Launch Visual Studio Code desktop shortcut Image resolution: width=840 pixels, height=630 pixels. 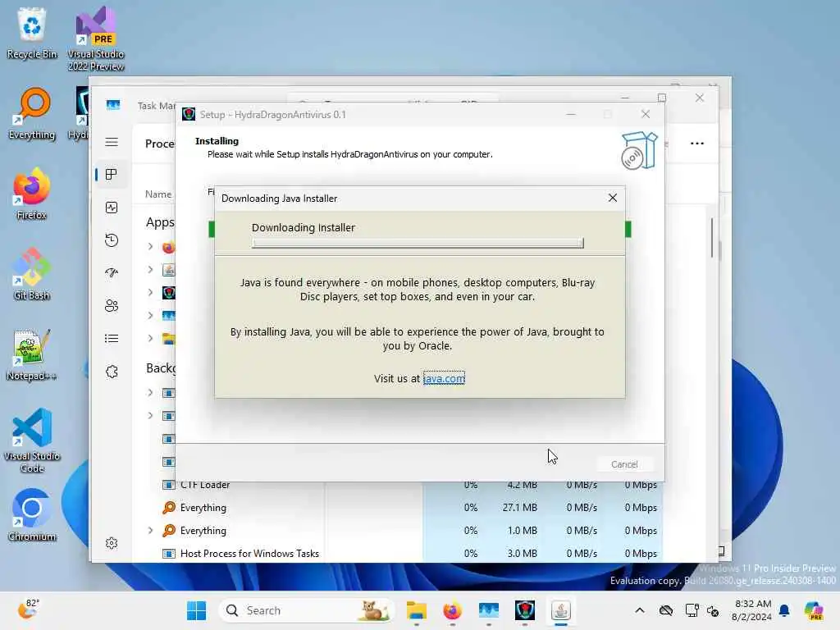[x=32, y=441]
